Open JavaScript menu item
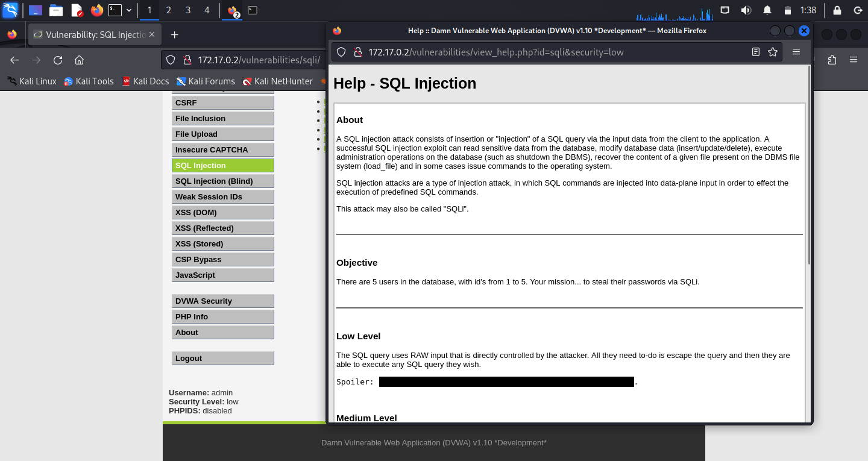 [x=223, y=275]
